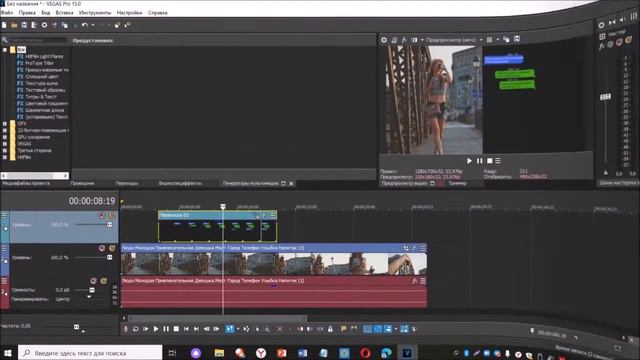Mute the track 2 video track
Screen dimensions: 640x360
[x=102, y=248]
